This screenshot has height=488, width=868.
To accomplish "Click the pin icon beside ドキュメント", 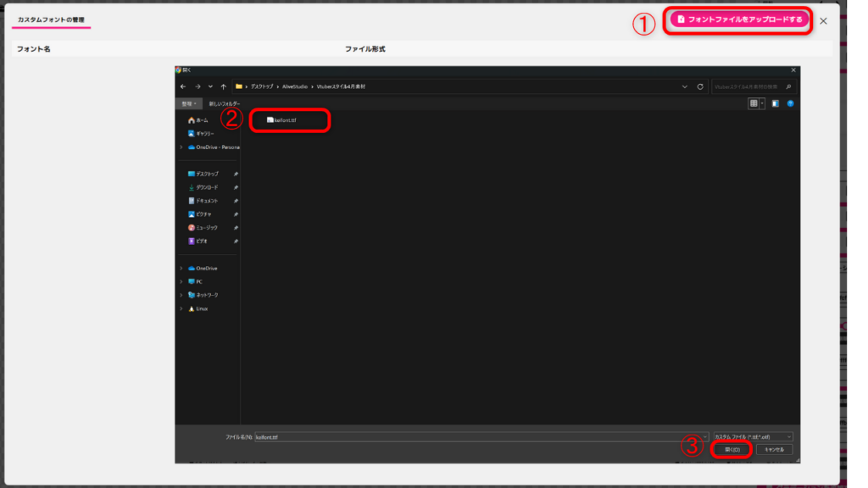I will (236, 201).
